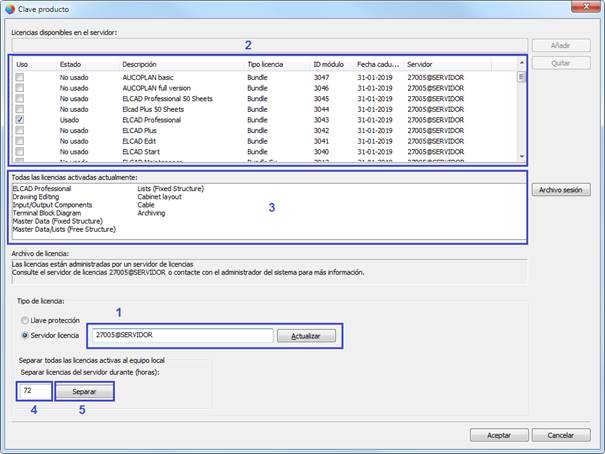Viewport: 605px width, 454px height.
Task: Dismiss dialog with Cancelar
Action: pos(561,435)
